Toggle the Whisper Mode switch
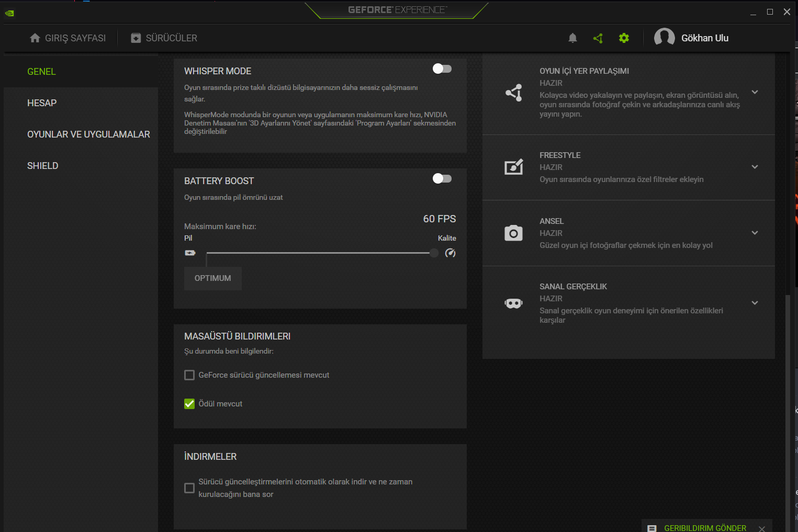798x532 pixels. point(442,69)
